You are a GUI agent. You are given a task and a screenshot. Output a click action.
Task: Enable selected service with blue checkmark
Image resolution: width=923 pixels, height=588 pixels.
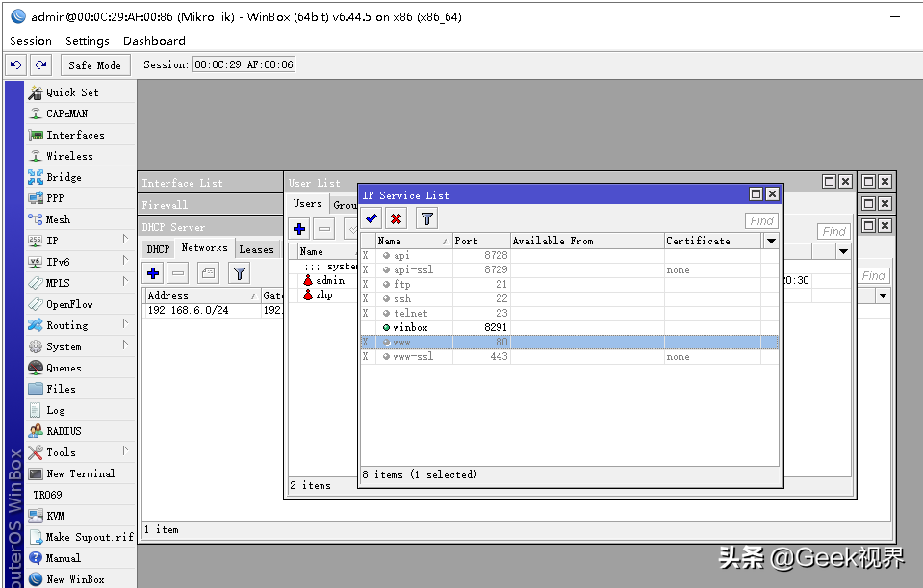tap(372, 219)
